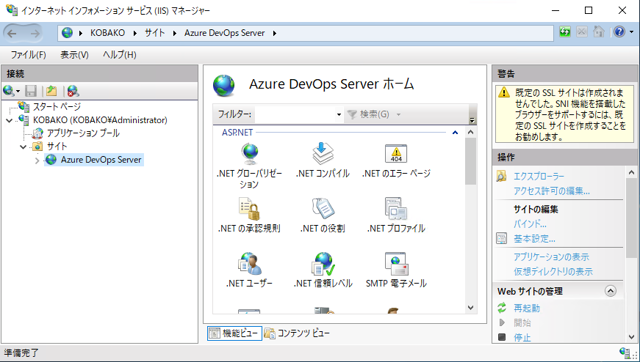Screen dimensions: 640x362
Task: Click the feature list vertical scrollbar thumb
Action: (x=470, y=161)
